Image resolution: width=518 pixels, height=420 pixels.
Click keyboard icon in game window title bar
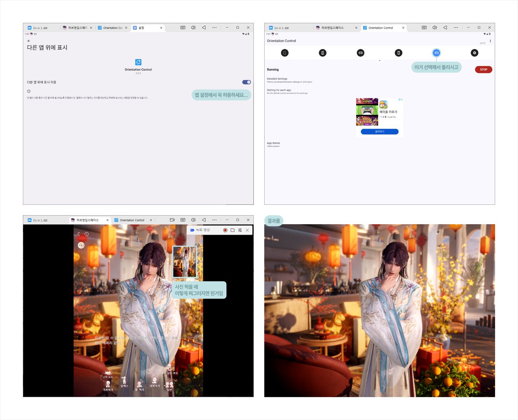pyautogui.click(x=183, y=220)
